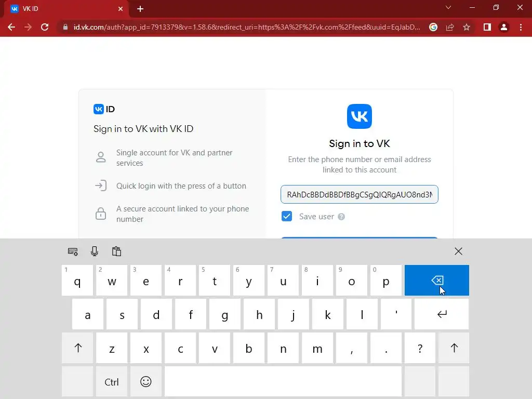Image resolution: width=532 pixels, height=399 pixels.
Task: Open the Google icon in address bar
Action: coord(433,27)
